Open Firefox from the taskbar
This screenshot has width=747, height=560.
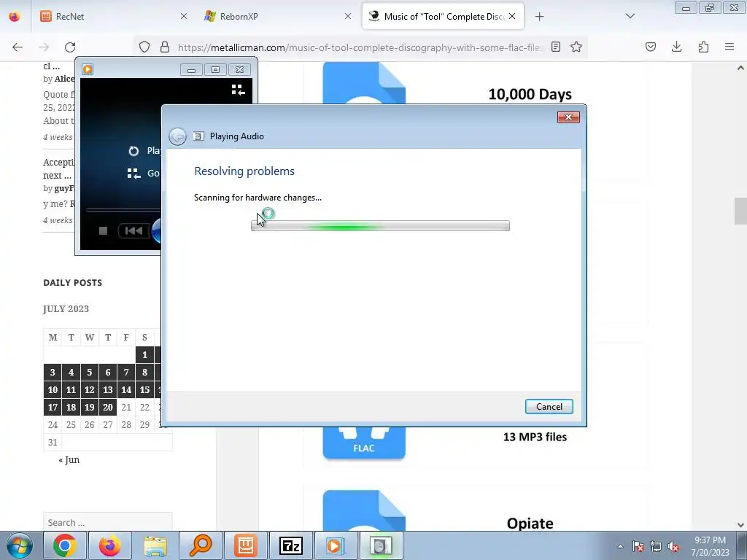point(109,545)
